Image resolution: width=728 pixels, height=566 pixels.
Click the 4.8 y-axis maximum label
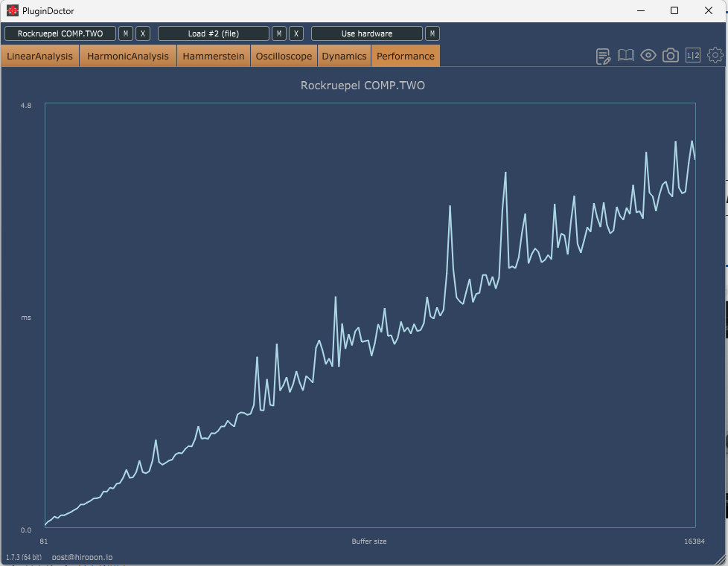coord(26,106)
